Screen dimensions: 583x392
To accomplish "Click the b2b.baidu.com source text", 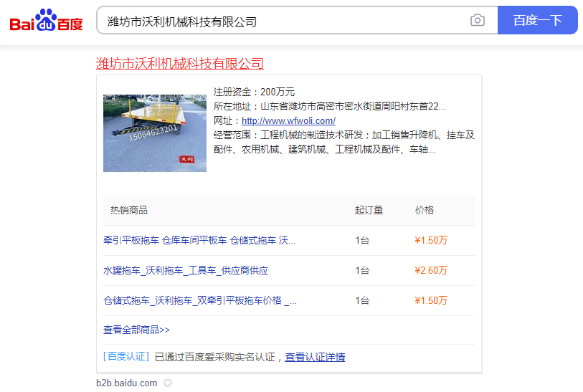I will tap(127, 383).
